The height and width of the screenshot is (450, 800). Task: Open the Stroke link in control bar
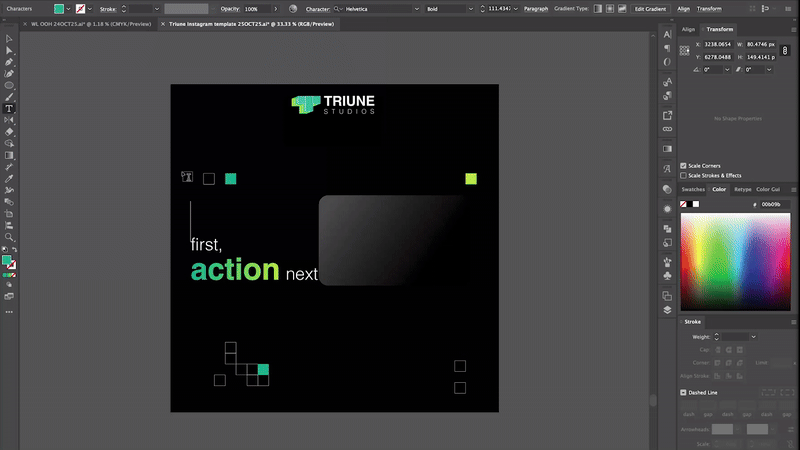pos(108,9)
